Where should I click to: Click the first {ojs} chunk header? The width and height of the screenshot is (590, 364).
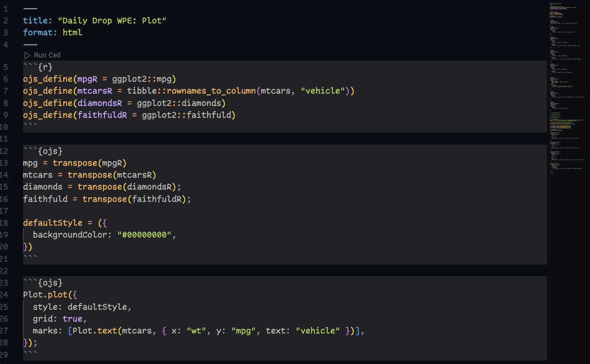point(50,151)
